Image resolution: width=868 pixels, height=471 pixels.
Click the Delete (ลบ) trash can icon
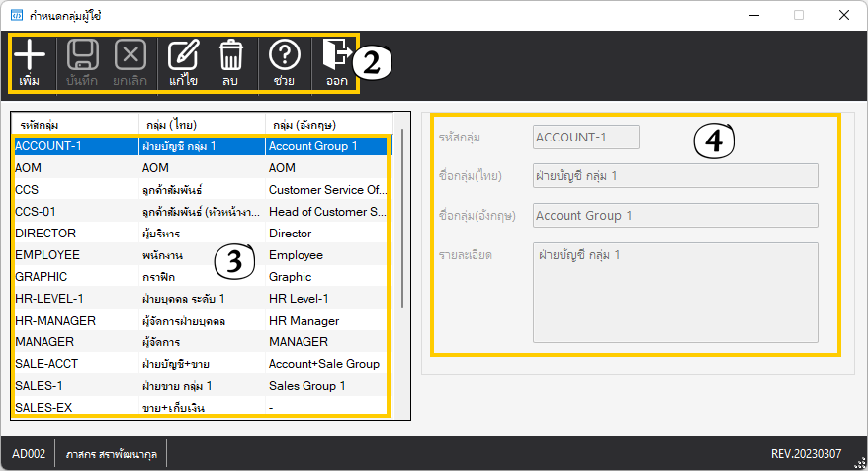(230, 55)
